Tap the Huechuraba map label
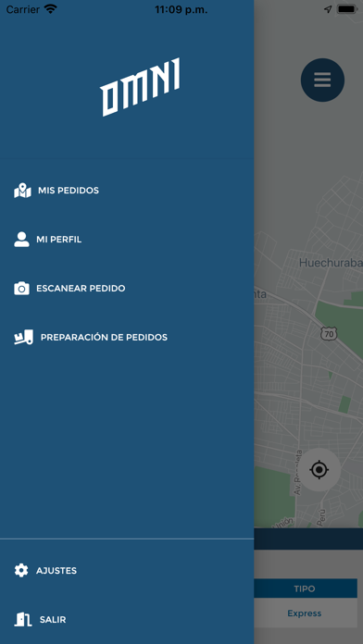The height and width of the screenshot is (644, 363). click(x=331, y=263)
